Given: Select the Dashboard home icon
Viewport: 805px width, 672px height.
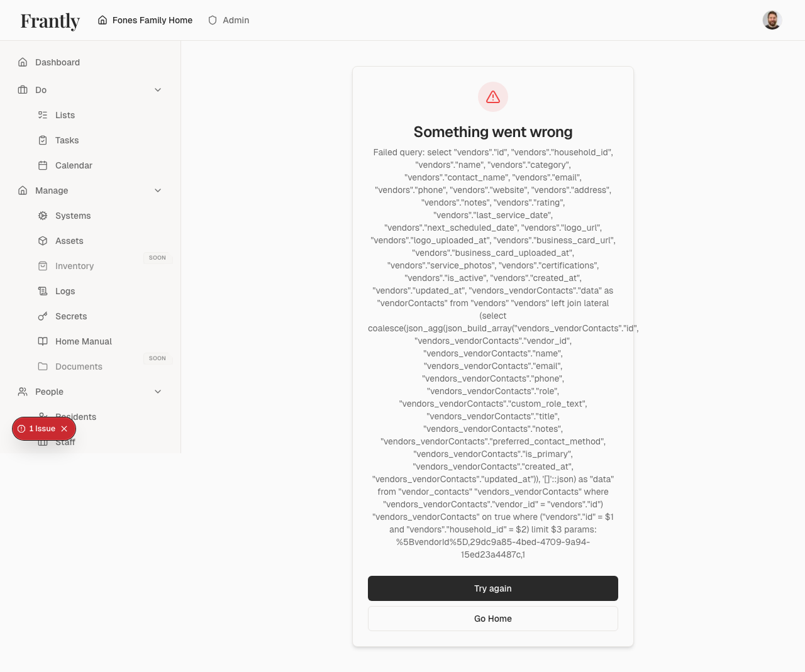Looking at the screenshot, I should tap(23, 62).
